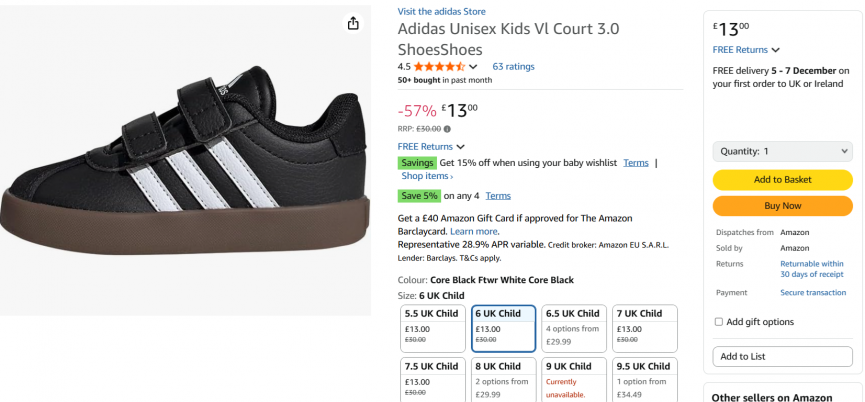The width and height of the screenshot is (865, 402).
Task: Select size 6.5 UK Child
Action: tap(575, 329)
